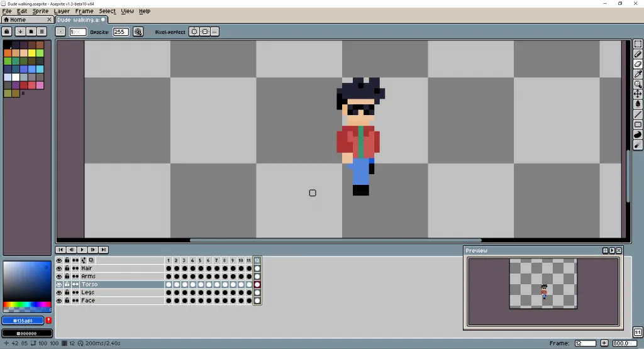This screenshot has height=349, width=644.
Task: Toggle visibility of the Torso layer
Action: click(x=59, y=284)
